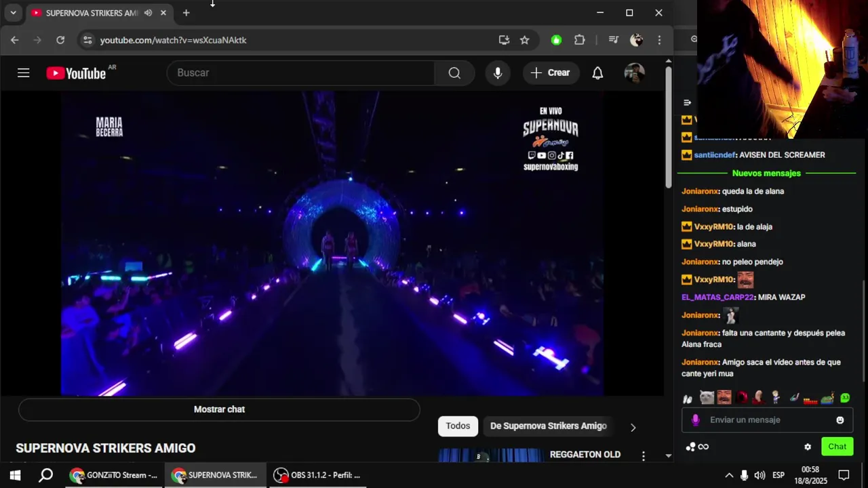The image size is (868, 488).
Task: Click username santiicndef in chat
Action: click(x=715, y=155)
